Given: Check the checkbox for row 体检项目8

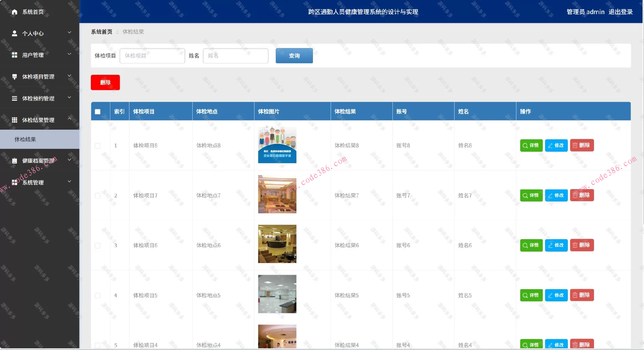Looking at the screenshot, I should 98,146.
